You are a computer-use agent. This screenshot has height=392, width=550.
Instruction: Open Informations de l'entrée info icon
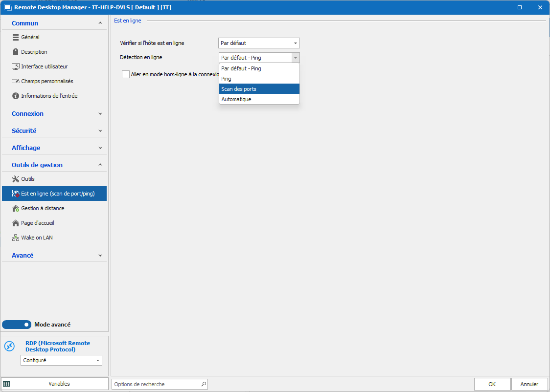[16, 96]
